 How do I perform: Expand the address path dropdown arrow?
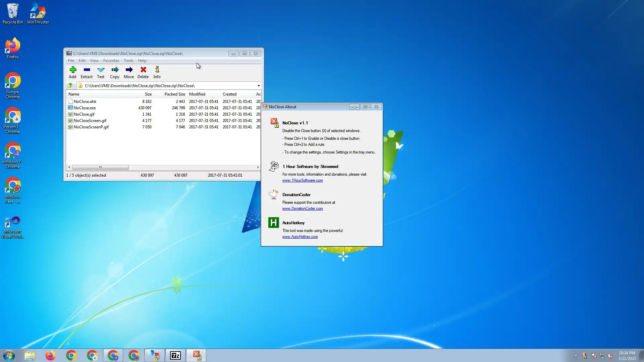pyautogui.click(x=258, y=86)
